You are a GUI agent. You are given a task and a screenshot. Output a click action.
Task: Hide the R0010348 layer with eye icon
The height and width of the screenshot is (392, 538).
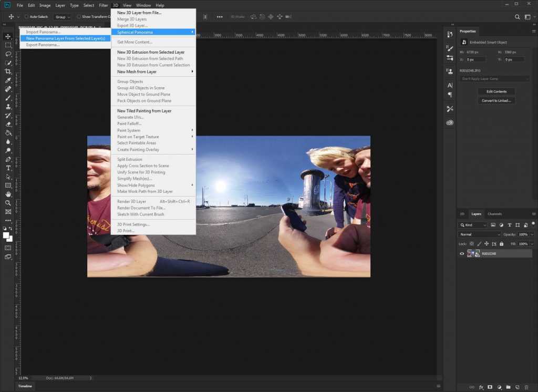(x=462, y=253)
